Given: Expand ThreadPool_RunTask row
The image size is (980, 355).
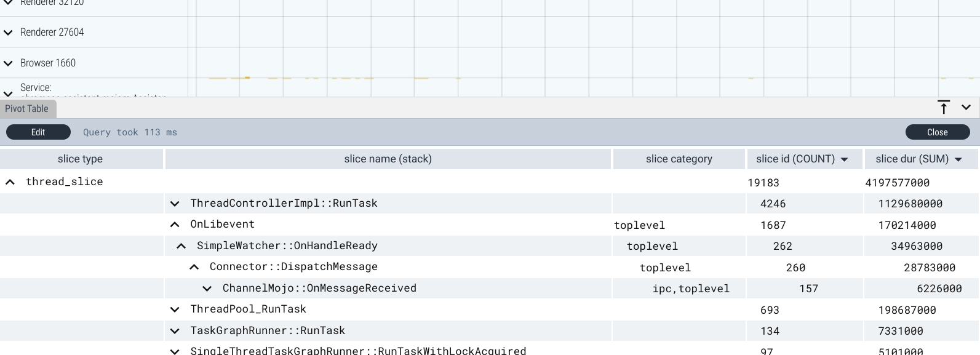Looking at the screenshot, I should 175,309.
